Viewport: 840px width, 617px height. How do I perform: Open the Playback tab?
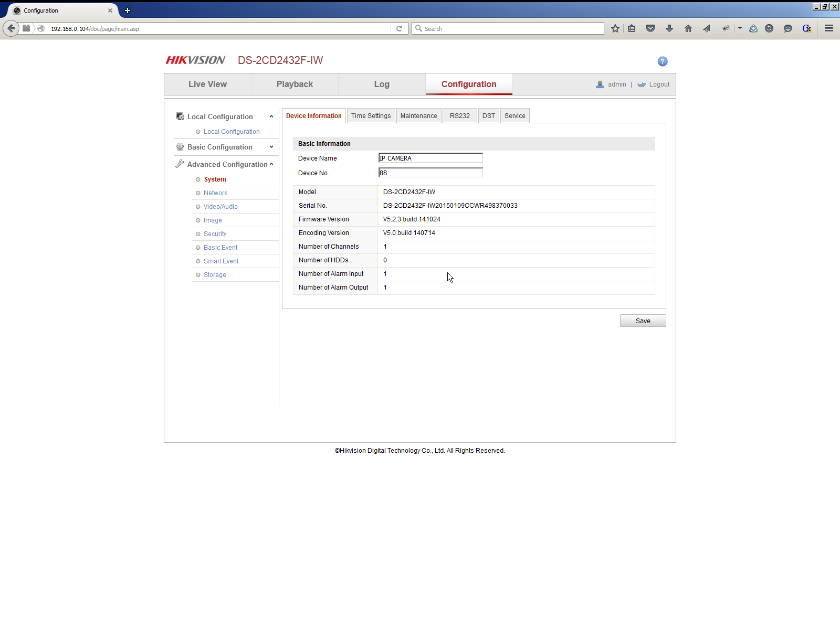click(295, 84)
